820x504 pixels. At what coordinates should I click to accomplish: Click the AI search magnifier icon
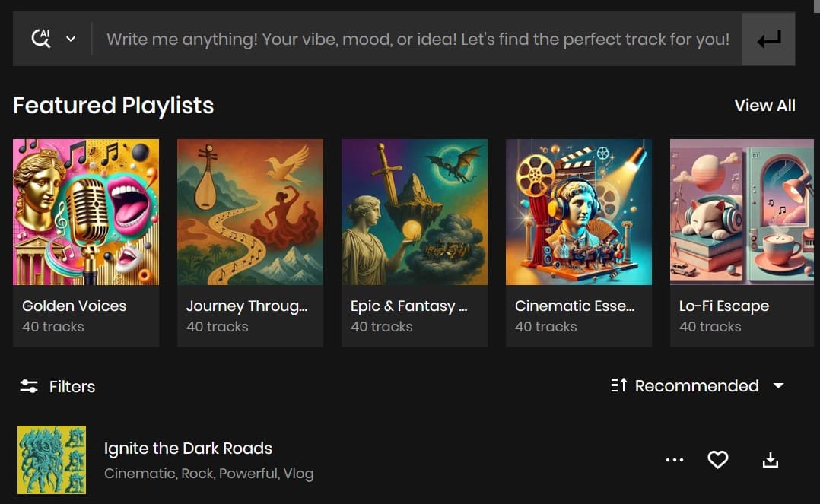pos(41,39)
